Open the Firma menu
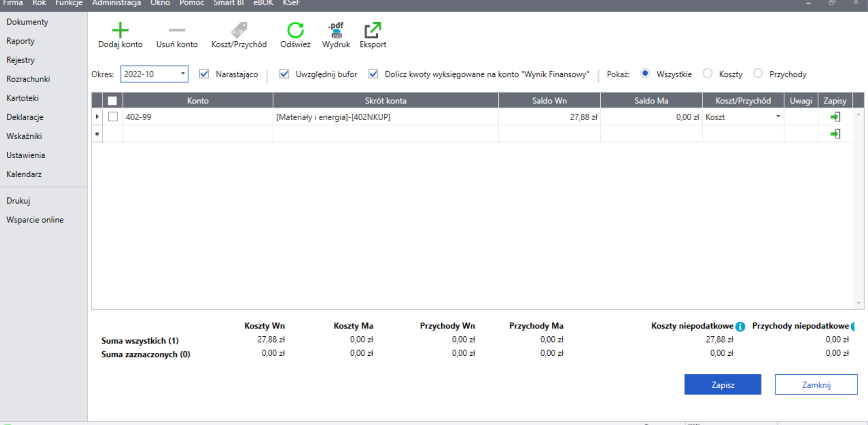This screenshot has height=425, width=868. point(13,3)
